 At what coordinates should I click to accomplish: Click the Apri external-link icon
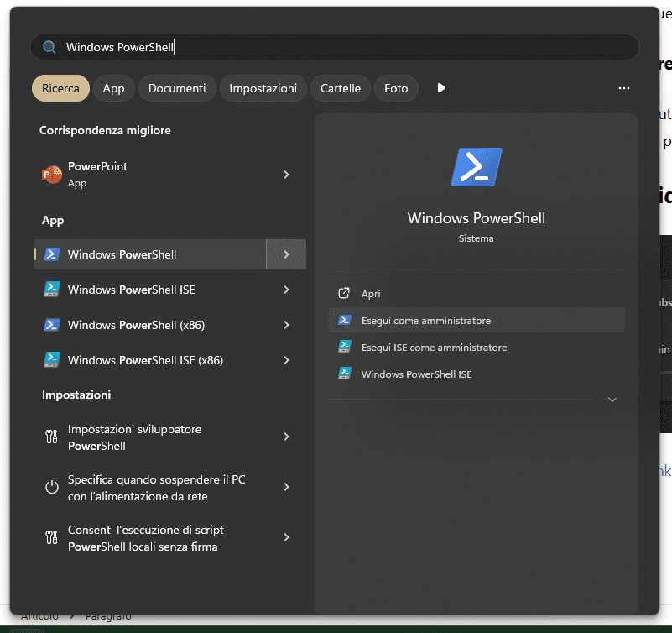tap(343, 294)
